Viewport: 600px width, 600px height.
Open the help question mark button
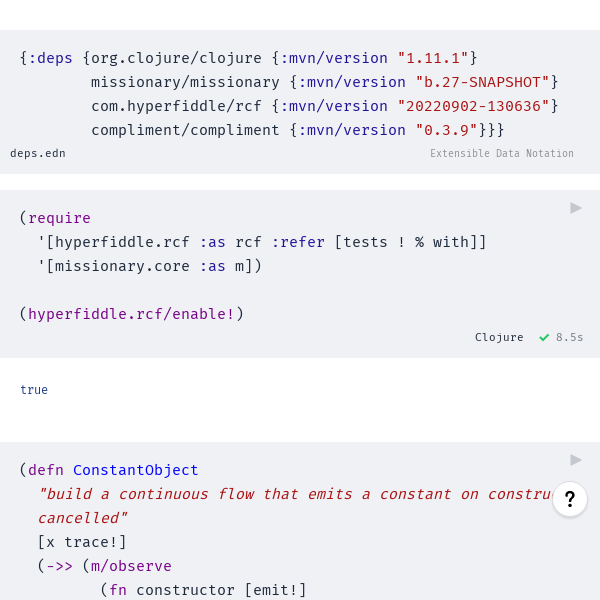[570, 499]
